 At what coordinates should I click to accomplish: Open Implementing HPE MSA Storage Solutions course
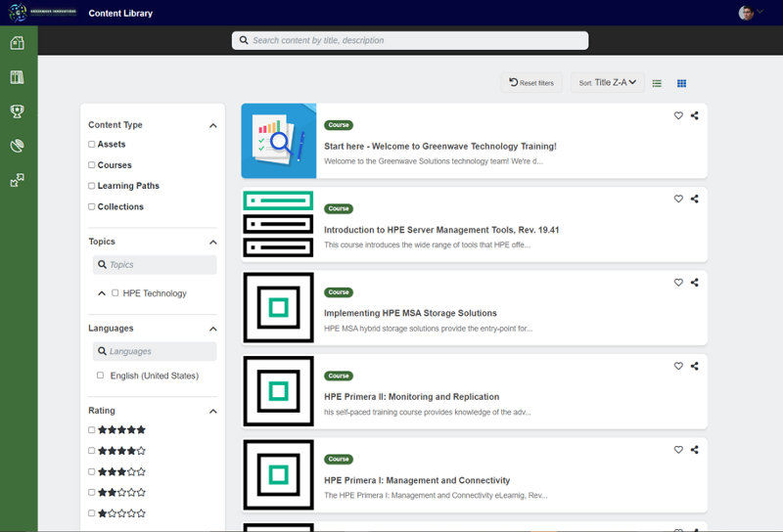tap(410, 313)
